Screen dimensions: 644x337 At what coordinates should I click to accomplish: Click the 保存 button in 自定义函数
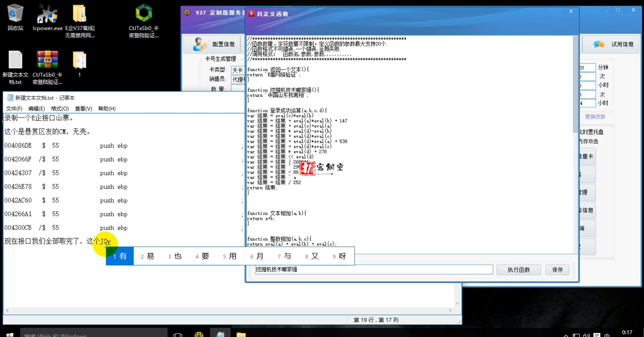(x=557, y=270)
